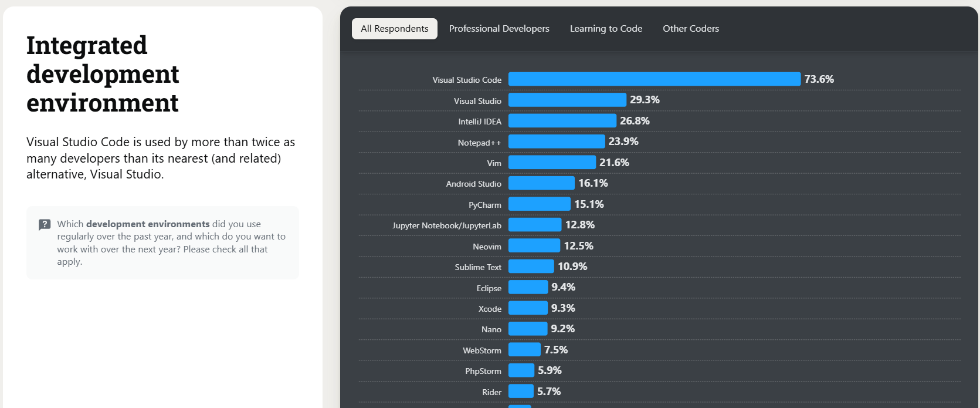This screenshot has width=980, height=408.
Task: Switch to Professional Developers tab
Action: 499,29
